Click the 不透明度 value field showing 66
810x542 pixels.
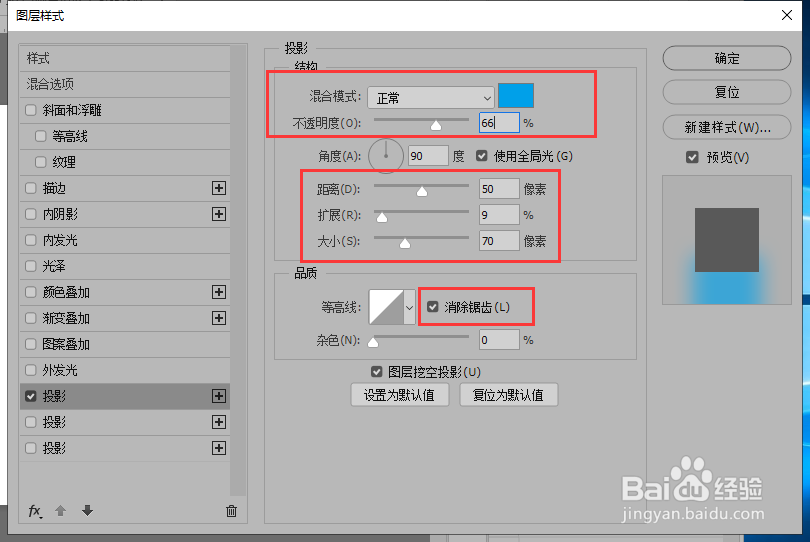(x=499, y=123)
